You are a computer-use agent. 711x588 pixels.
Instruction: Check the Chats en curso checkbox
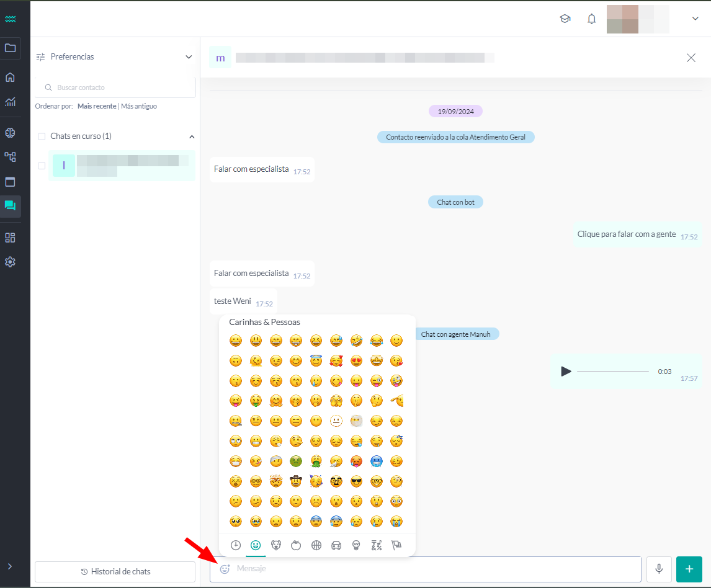(41, 136)
